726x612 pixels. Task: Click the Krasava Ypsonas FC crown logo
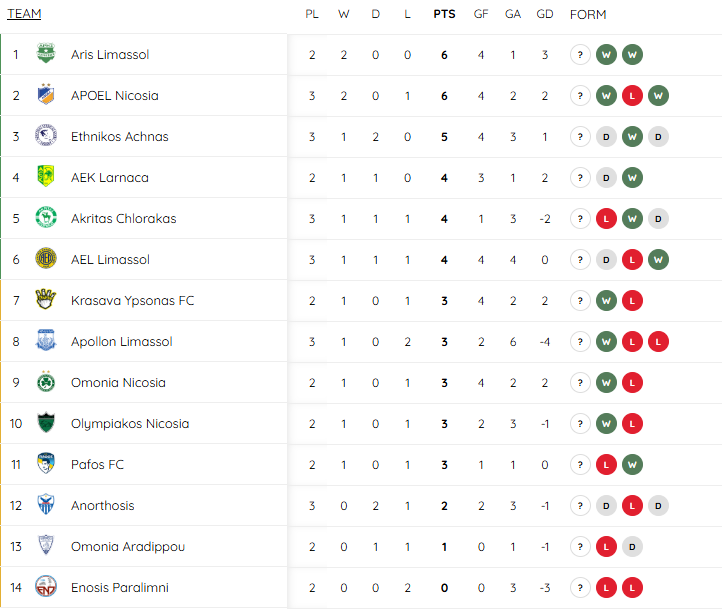click(46, 300)
